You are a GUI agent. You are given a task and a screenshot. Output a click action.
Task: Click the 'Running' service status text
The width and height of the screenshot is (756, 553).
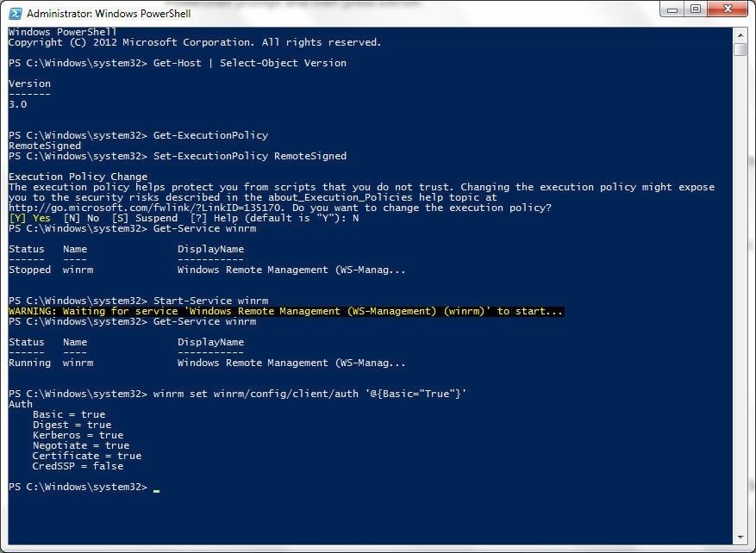29,363
